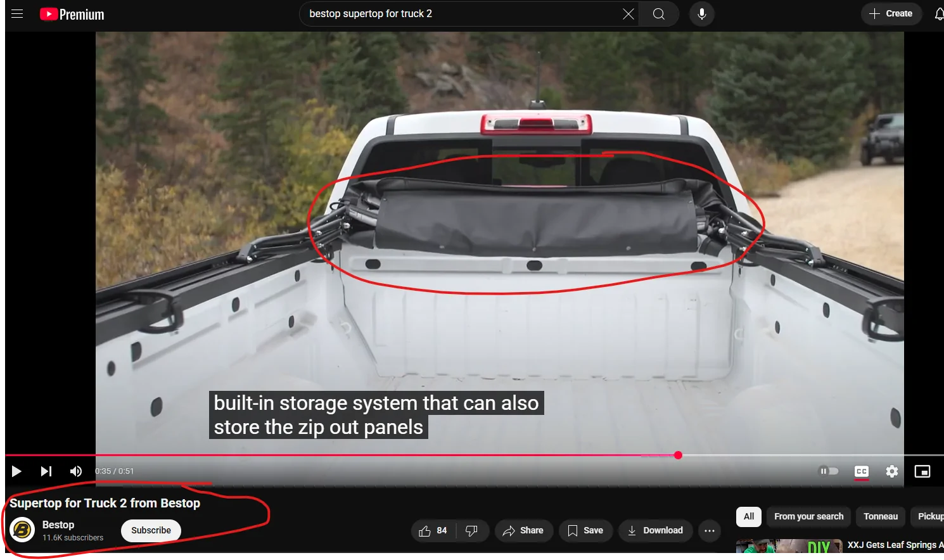Open the Create menu

(x=891, y=13)
